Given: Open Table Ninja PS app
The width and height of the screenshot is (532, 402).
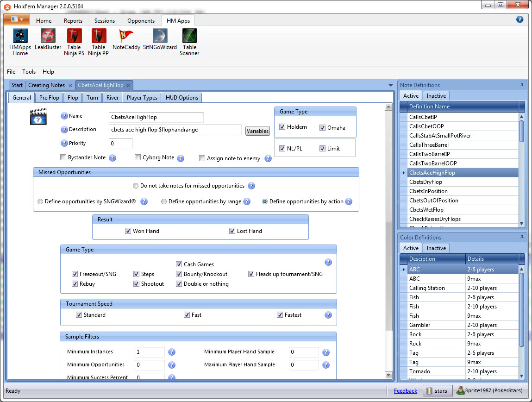Looking at the screenshot, I should [x=74, y=36].
